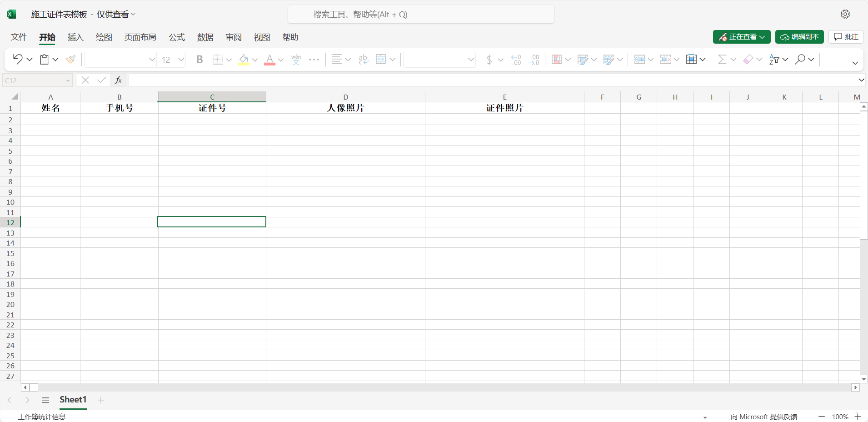Screen dimensions: 868x422
Task: Open the 正在查看 viewing mode dropdown
Action: point(742,37)
